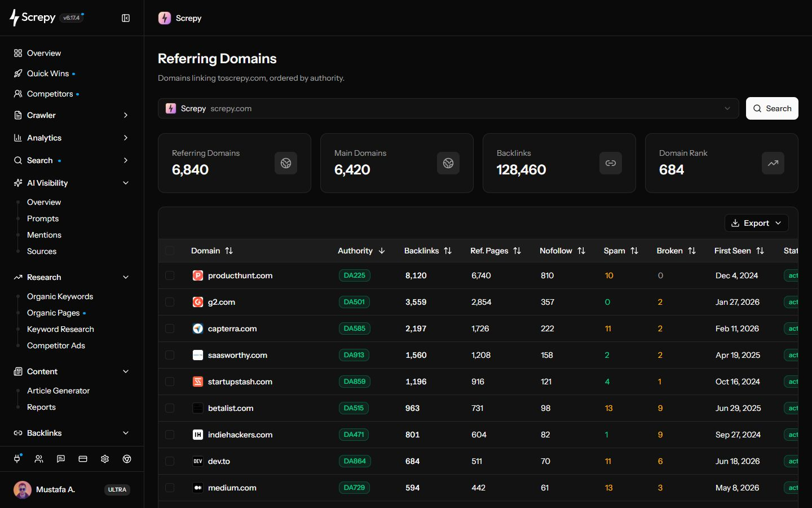Click the Backlinks card link icon
The image size is (812, 508).
click(x=611, y=163)
